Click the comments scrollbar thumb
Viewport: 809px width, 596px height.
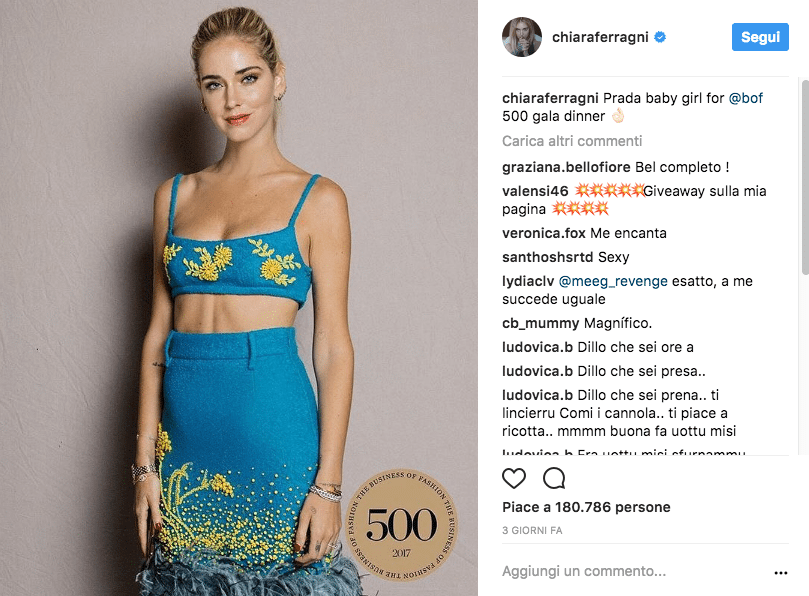tap(805, 176)
